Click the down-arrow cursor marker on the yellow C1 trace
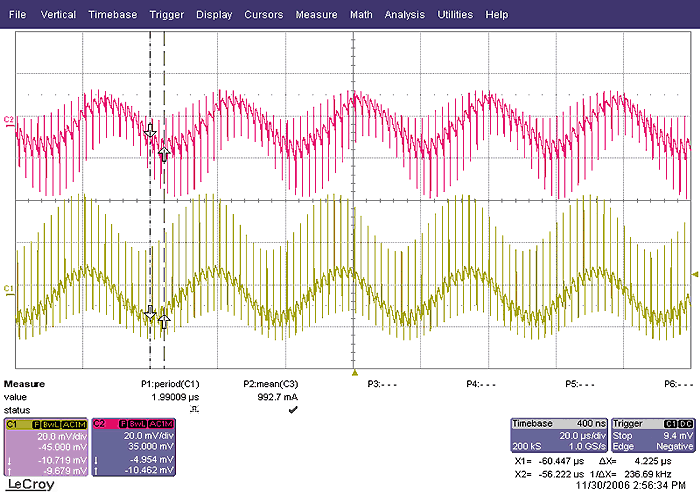The image size is (700, 492). (150, 313)
